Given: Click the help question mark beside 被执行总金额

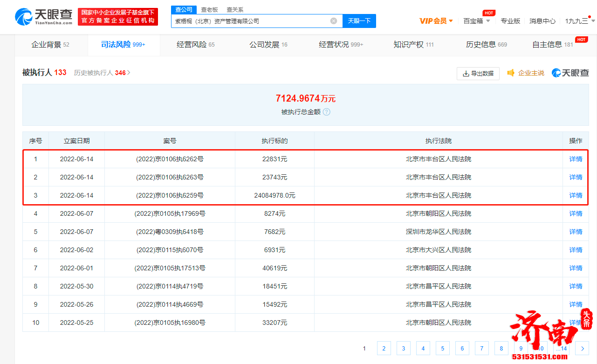Looking at the screenshot, I should point(327,112).
